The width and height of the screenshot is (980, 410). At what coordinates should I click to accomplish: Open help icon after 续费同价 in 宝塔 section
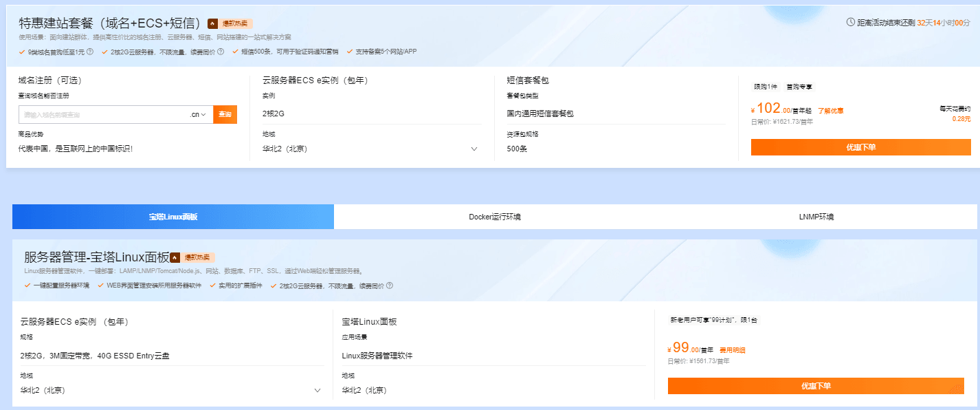pos(390,285)
